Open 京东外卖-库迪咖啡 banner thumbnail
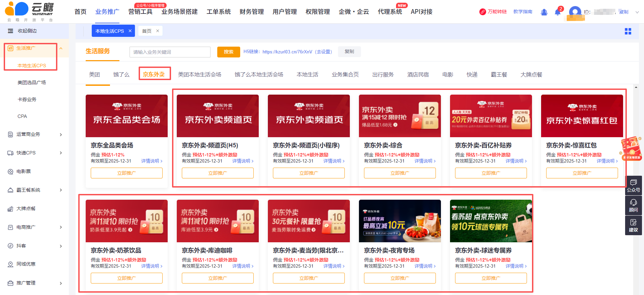 tap(218, 221)
